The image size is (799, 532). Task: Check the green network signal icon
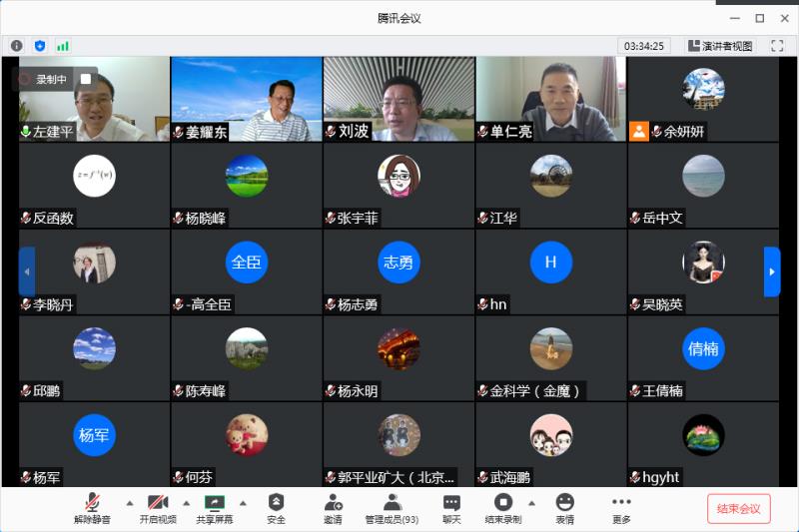(63, 46)
